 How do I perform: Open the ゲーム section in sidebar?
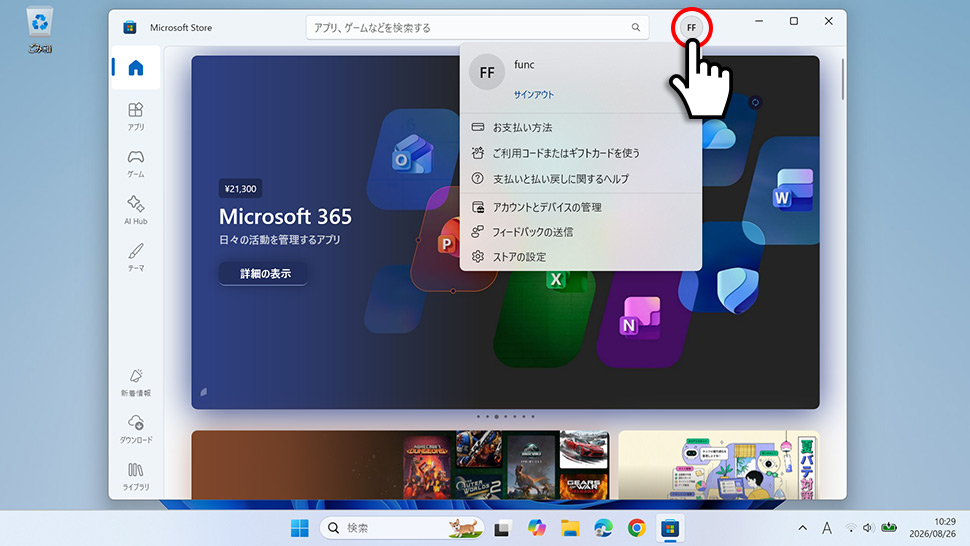coord(135,163)
